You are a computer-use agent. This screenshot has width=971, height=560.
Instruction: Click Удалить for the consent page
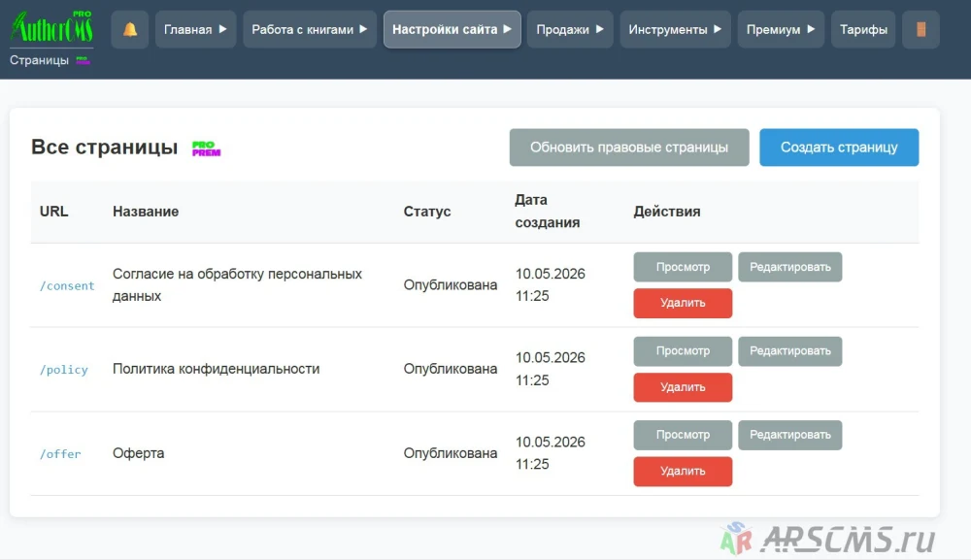pyautogui.click(x=683, y=303)
